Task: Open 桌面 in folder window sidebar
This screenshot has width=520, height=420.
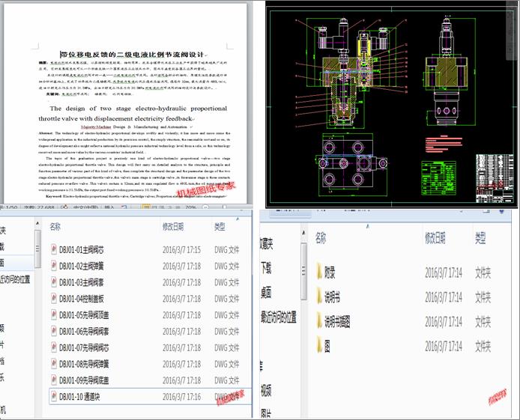Action: click(x=266, y=293)
